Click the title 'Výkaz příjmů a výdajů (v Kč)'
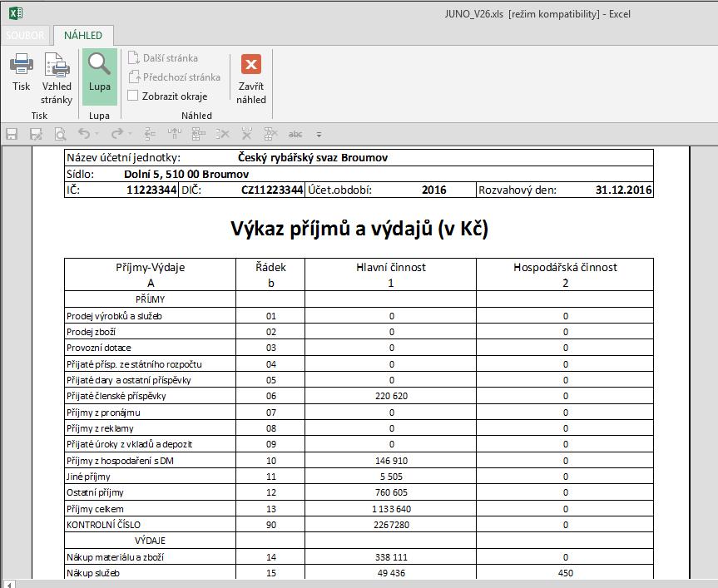The height and width of the screenshot is (588, 718). (x=359, y=229)
